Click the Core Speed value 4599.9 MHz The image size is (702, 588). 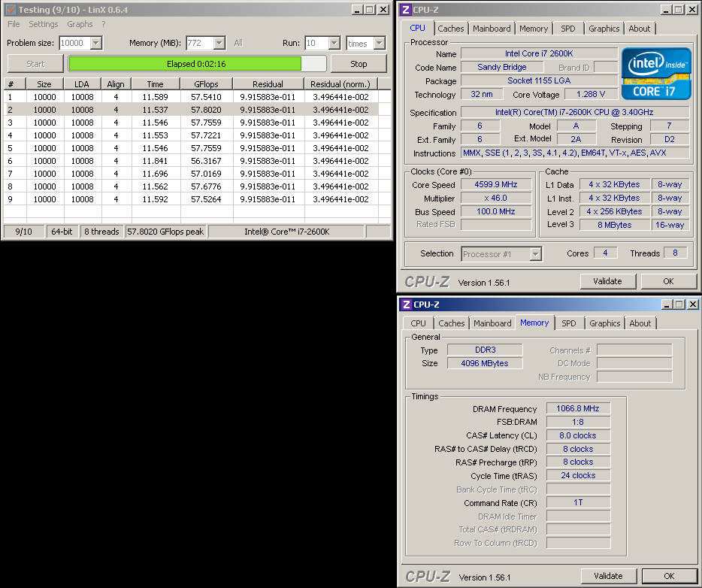coord(496,184)
